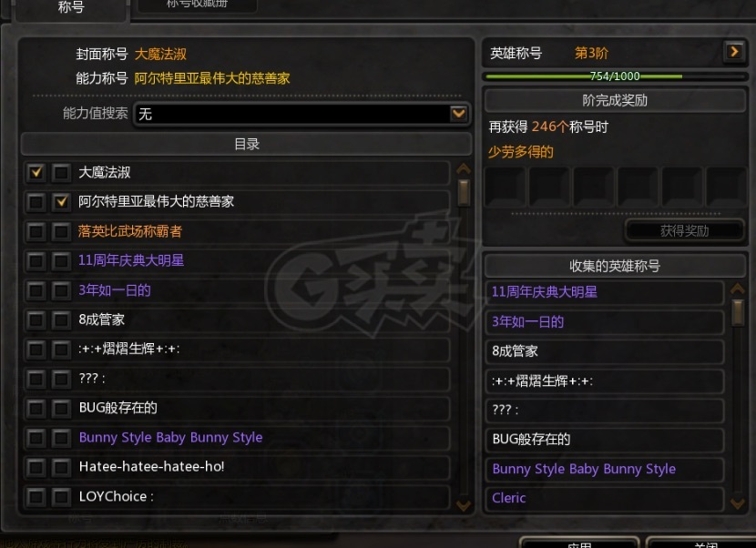Image resolution: width=756 pixels, height=548 pixels.
Task: Tick ability title box for BUG般存在的
Action: point(61,408)
